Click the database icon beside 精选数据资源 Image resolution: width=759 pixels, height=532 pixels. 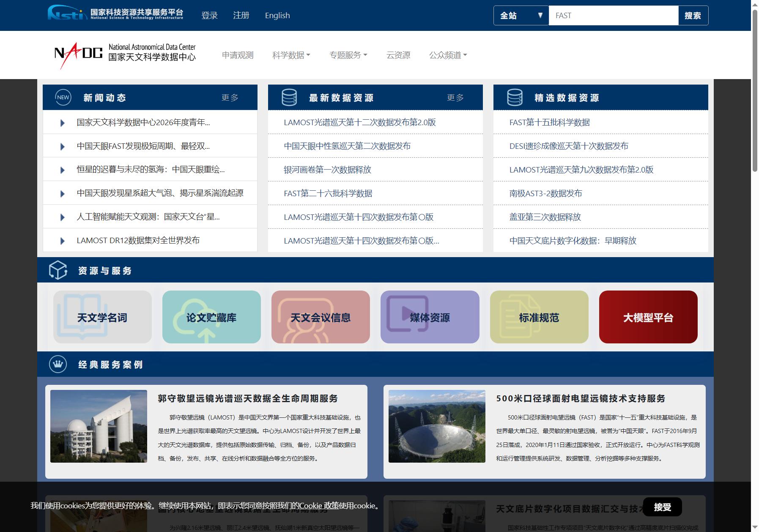coord(515,97)
